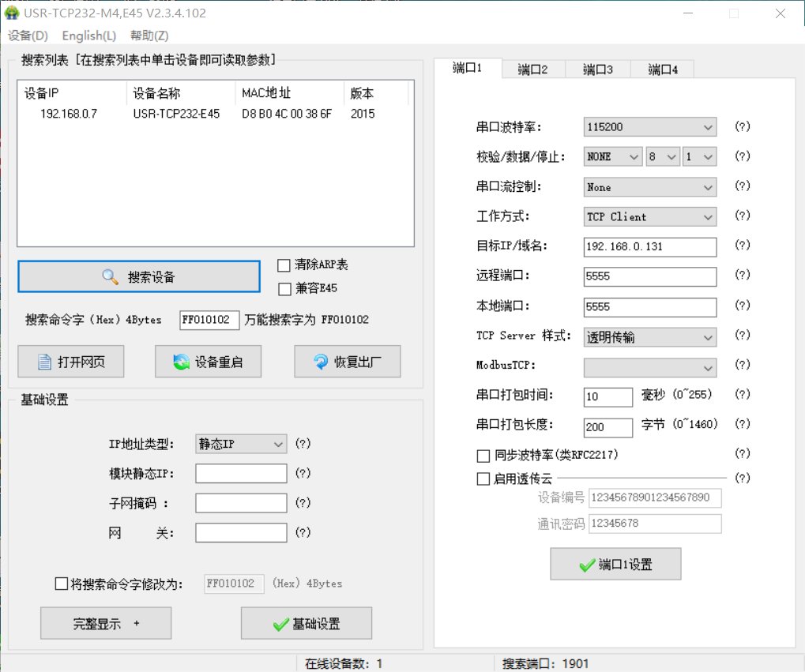Image resolution: width=805 pixels, height=672 pixels.
Task: Click the 设备名称 column header
Action: pyautogui.click(x=181, y=93)
